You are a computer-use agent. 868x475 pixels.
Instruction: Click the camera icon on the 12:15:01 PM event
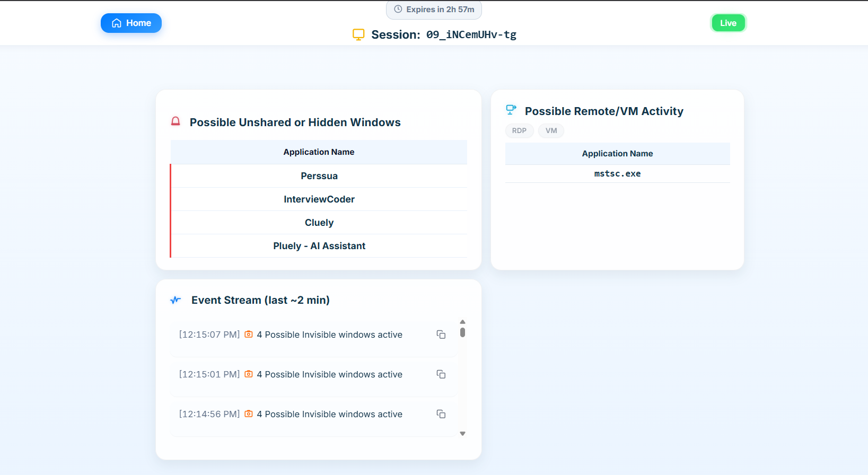coord(248,374)
